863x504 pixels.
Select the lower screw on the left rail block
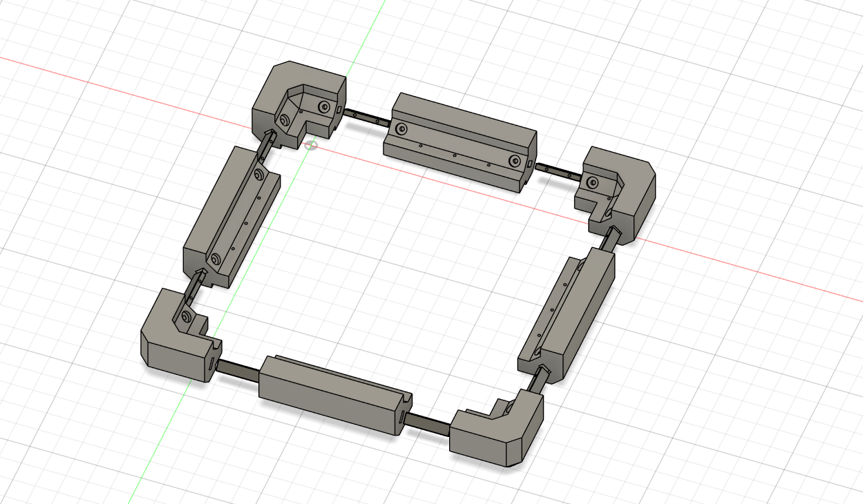[x=216, y=260]
